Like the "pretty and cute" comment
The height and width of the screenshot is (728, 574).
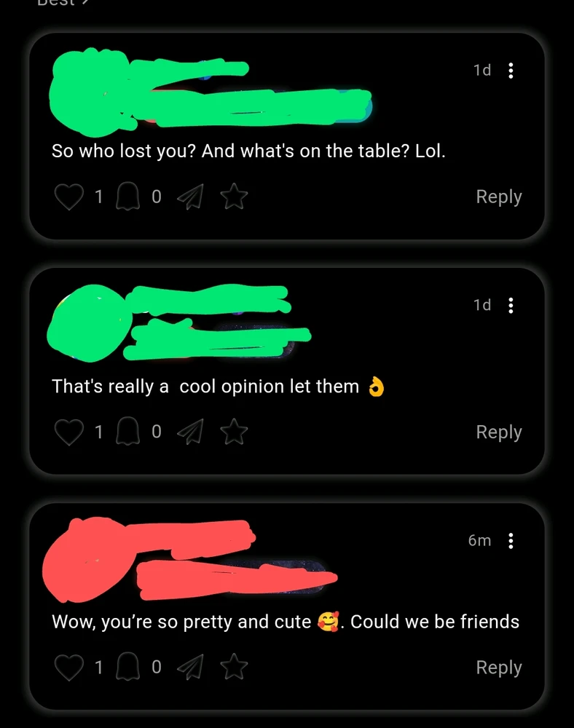[69, 667]
